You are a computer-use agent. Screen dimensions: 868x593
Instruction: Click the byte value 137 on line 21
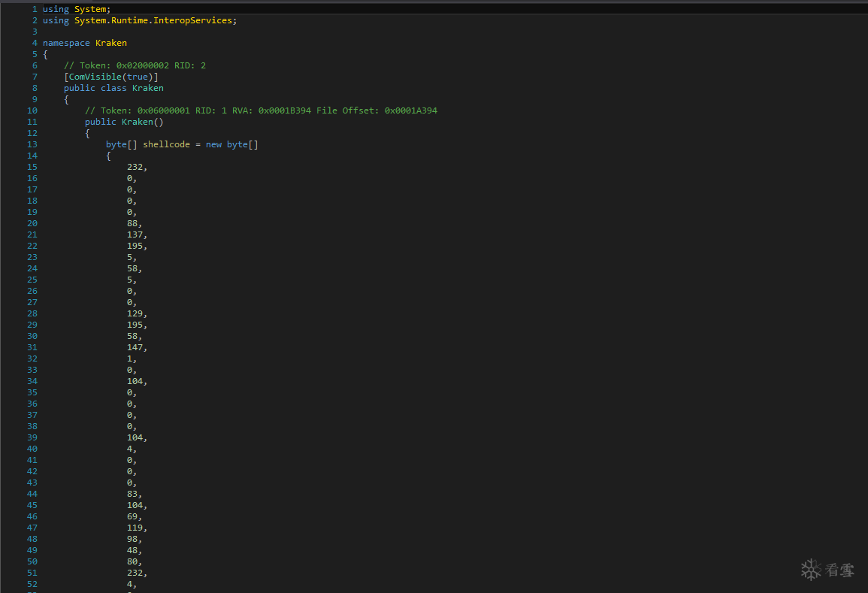coord(135,234)
